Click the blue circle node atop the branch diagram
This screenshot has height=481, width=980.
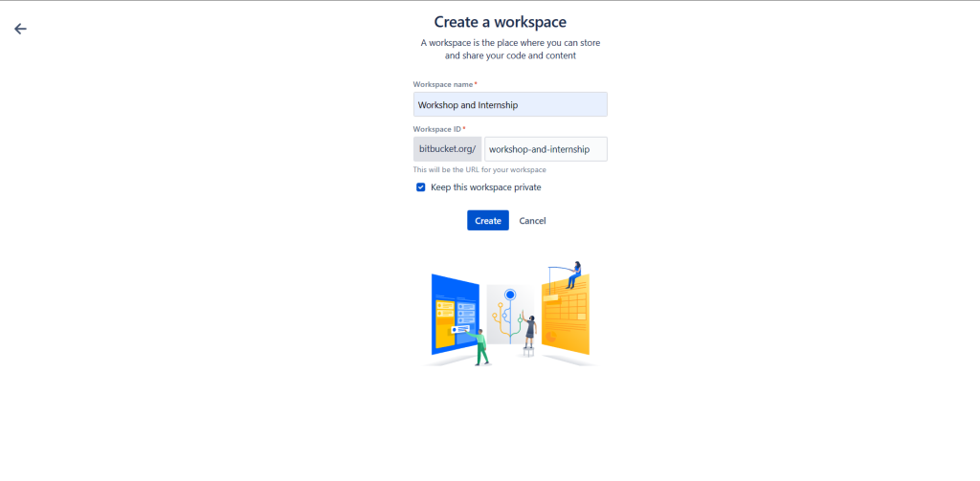[x=510, y=295]
